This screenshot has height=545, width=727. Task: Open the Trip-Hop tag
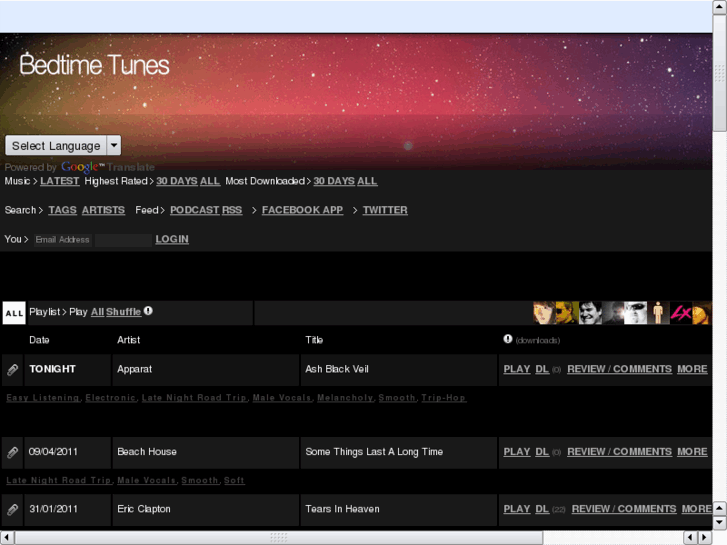[x=444, y=398]
